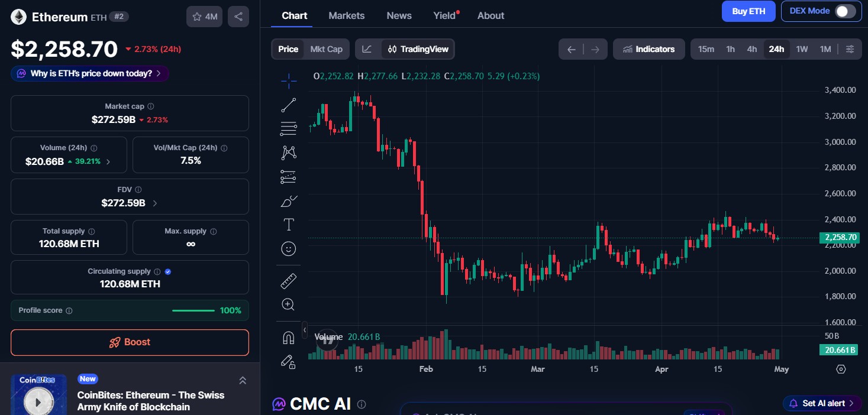
Task: Enable the magnet snapping mode
Action: (288, 337)
